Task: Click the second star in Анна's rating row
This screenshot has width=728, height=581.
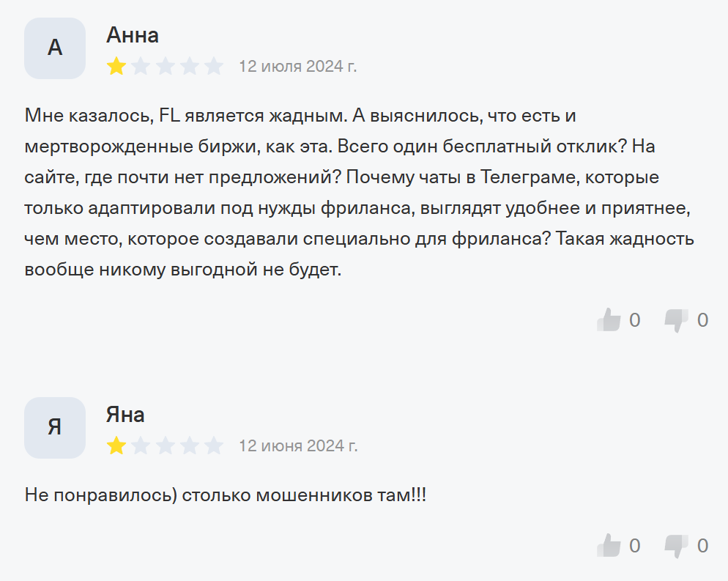Action: click(140, 64)
